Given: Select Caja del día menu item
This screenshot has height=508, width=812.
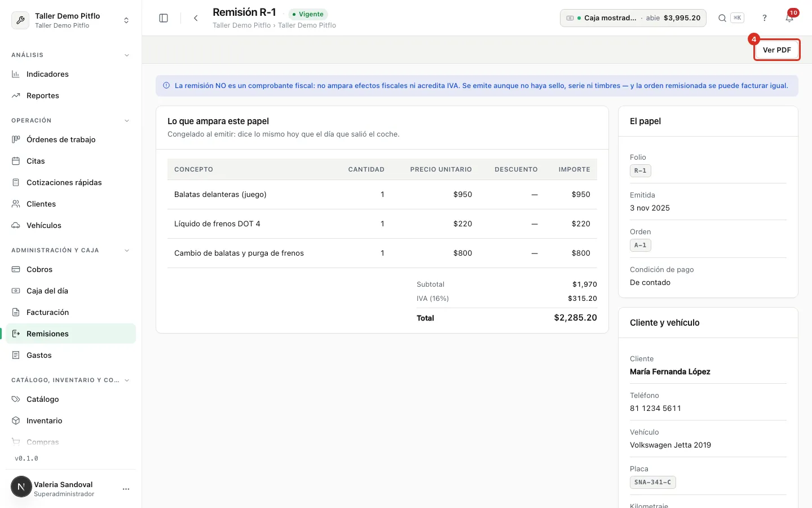Looking at the screenshot, I should [x=71, y=291].
